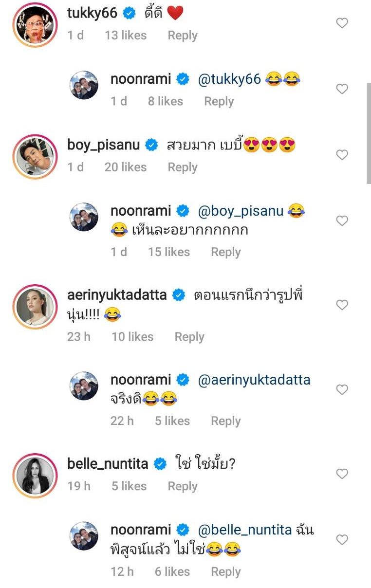Viewport: 371px width, 588px height.
Task: Reply to boy_pisanu's comment
Action: pos(183,167)
